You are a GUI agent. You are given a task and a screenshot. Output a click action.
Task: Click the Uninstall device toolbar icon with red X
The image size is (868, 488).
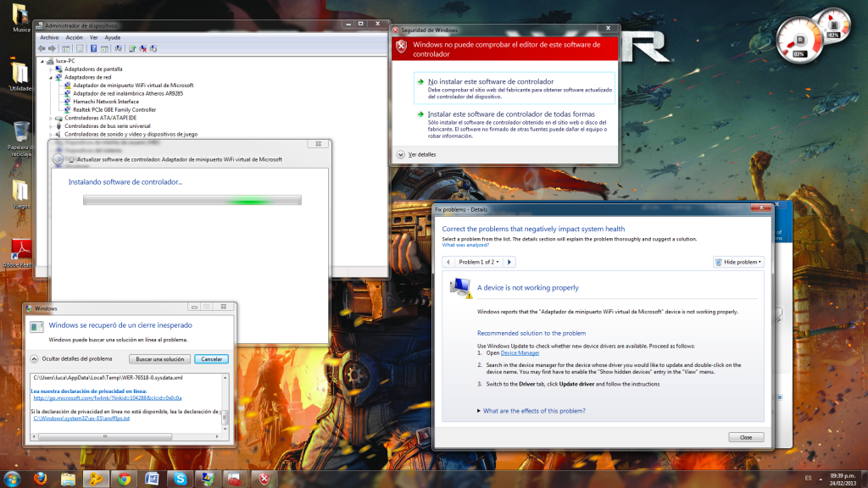[x=142, y=48]
